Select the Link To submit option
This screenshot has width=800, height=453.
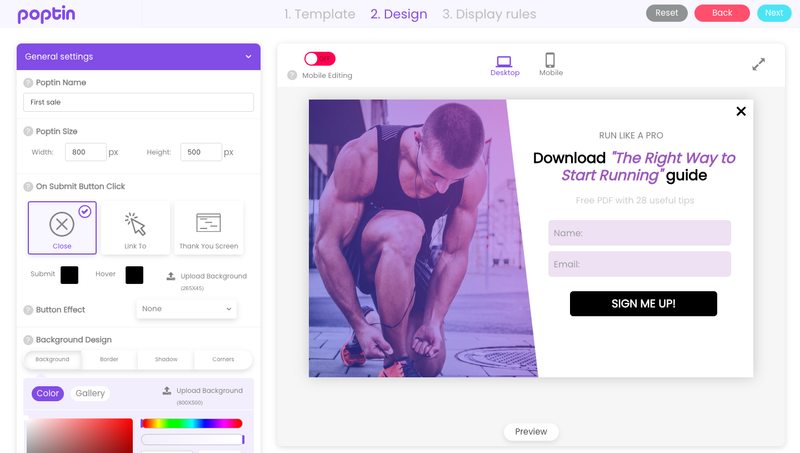click(x=135, y=228)
